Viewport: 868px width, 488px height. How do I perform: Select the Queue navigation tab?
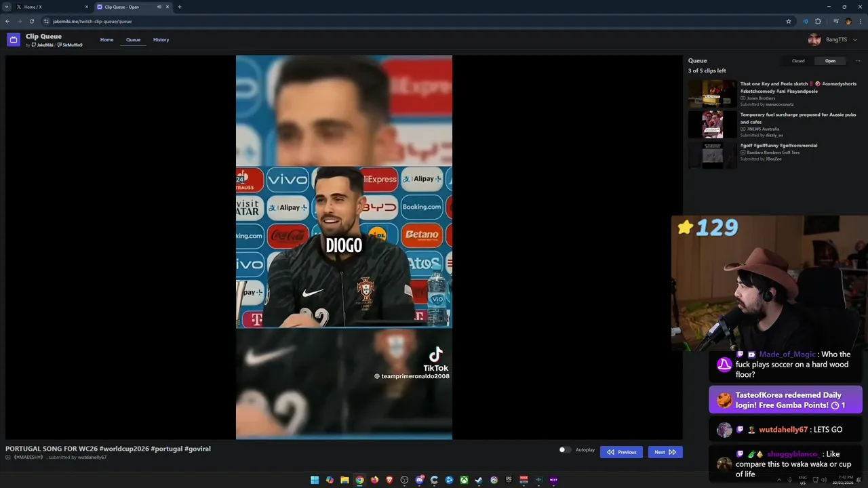[x=133, y=40]
